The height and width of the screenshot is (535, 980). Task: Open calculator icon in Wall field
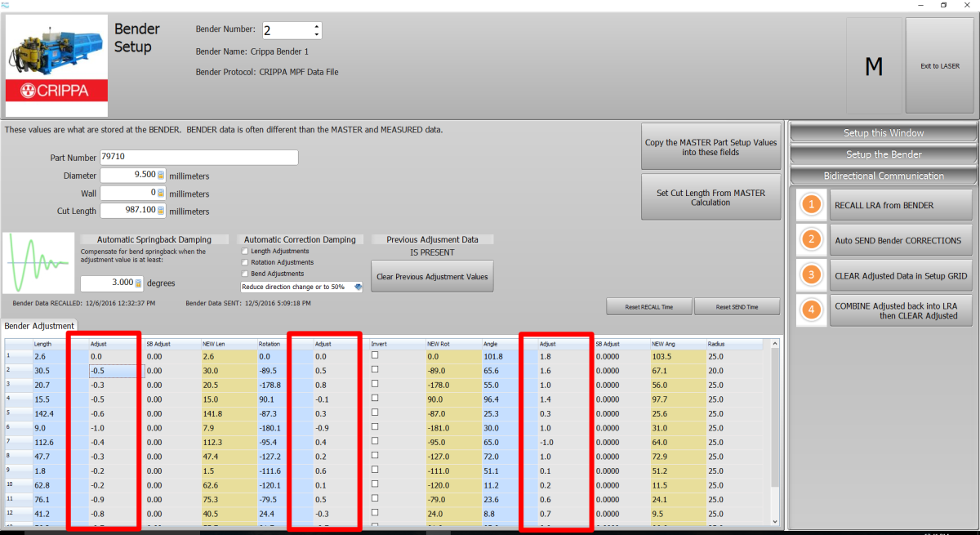tap(161, 193)
